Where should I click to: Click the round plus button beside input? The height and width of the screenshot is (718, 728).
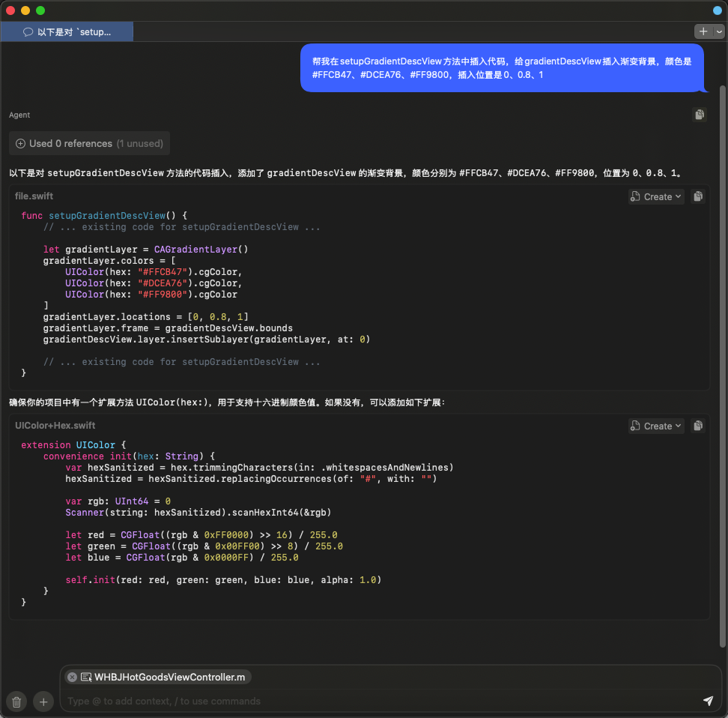point(43,702)
